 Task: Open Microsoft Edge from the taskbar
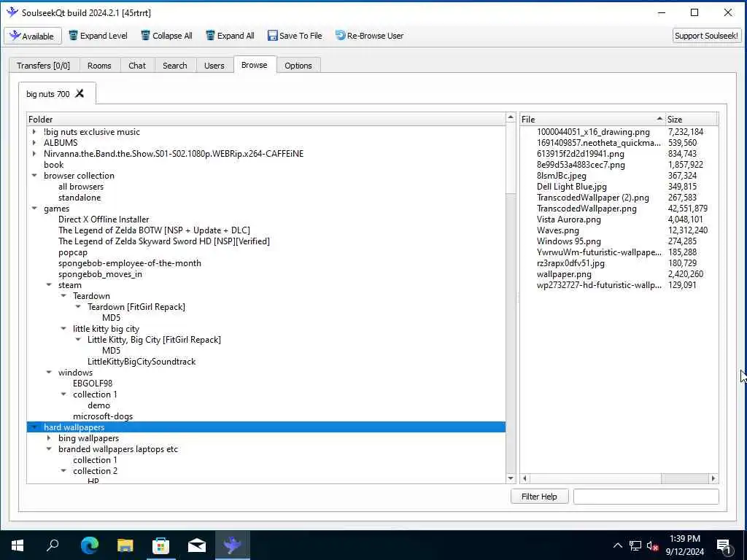click(x=89, y=545)
